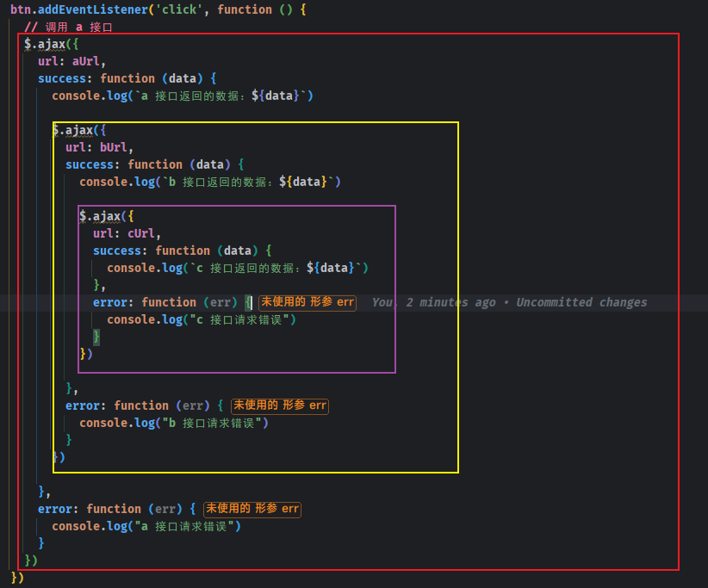
Task: Click the unused-parameter hint on the highlighted error line
Action: pyautogui.click(x=307, y=302)
